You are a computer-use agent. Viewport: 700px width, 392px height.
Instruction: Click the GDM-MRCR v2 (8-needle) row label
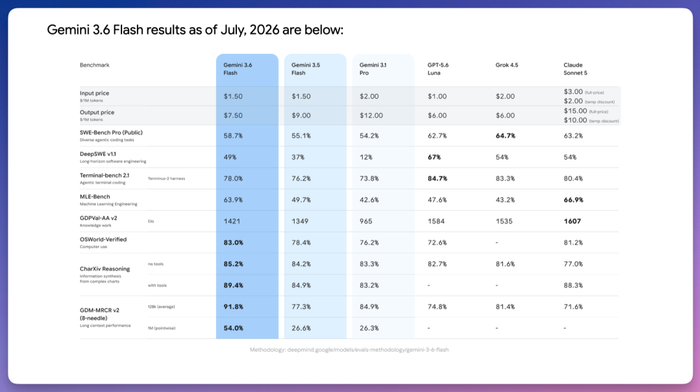click(100, 314)
